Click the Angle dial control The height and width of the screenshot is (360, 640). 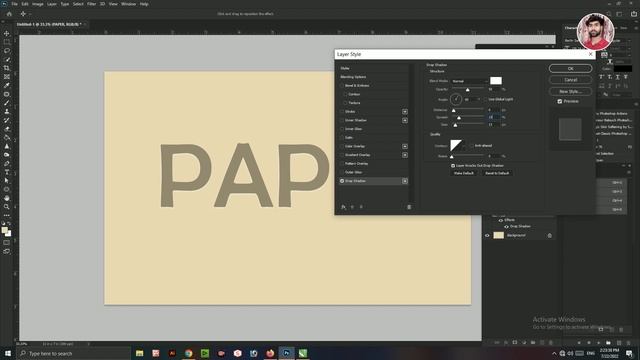point(456,99)
